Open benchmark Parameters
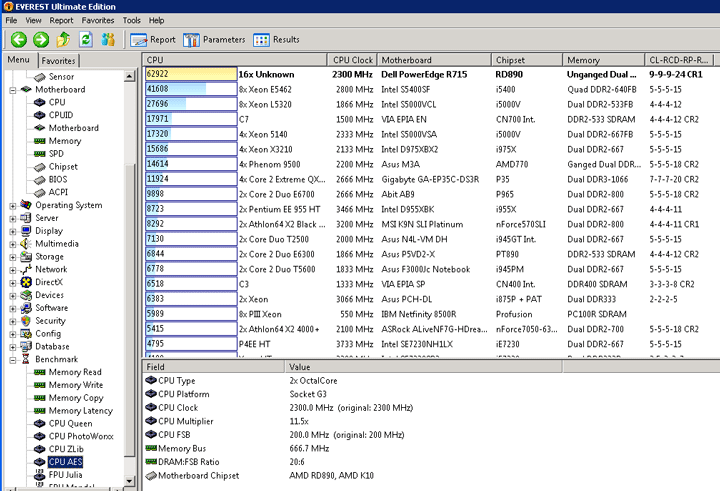Screen dimensions: 720x491 (x=214, y=40)
